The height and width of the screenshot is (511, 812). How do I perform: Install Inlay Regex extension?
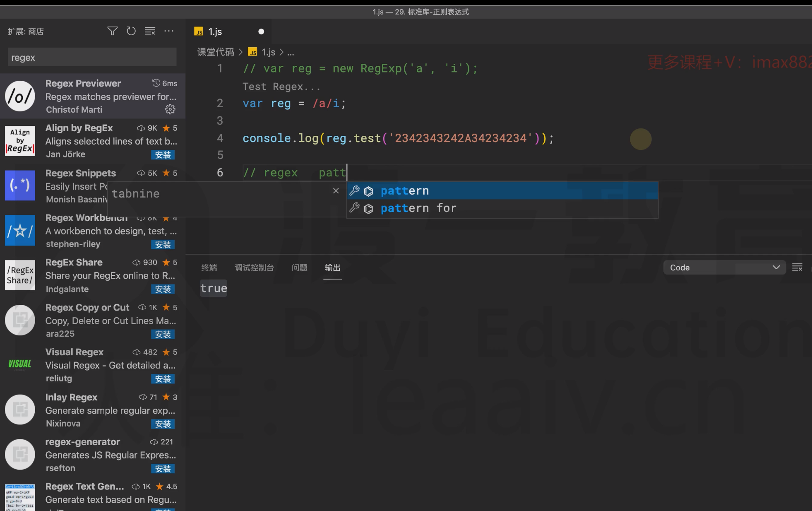[x=163, y=424]
